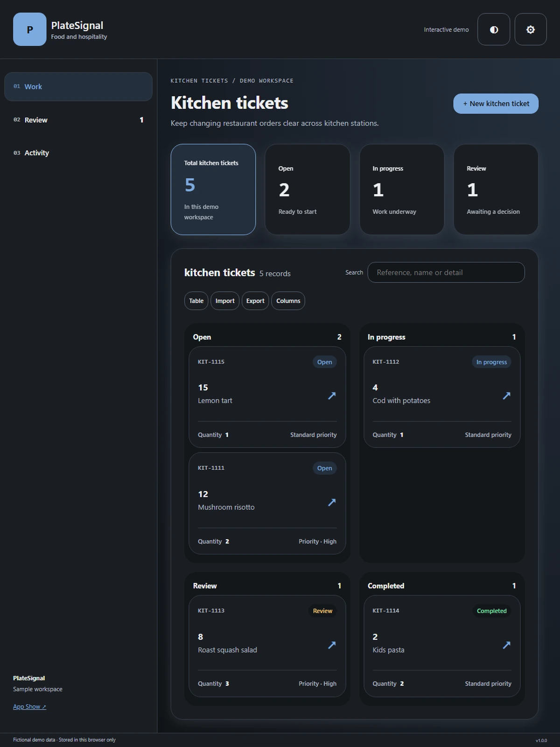Click the v1.0.0 version label

point(541,740)
